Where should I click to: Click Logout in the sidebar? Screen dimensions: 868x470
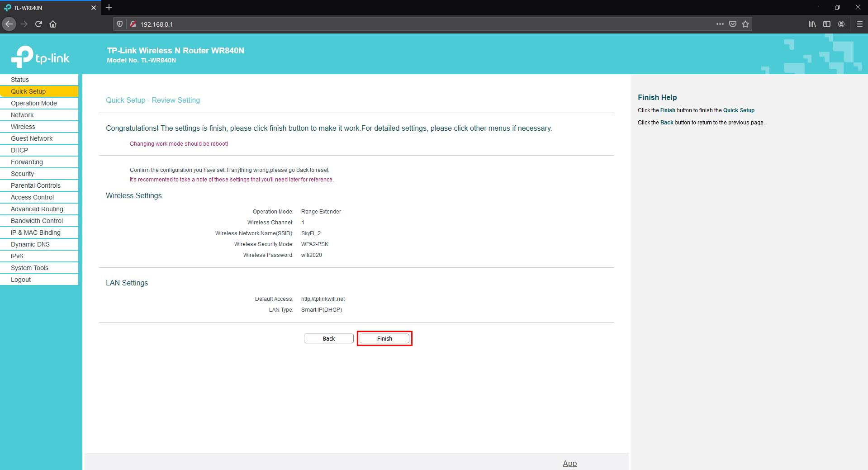[x=20, y=279]
